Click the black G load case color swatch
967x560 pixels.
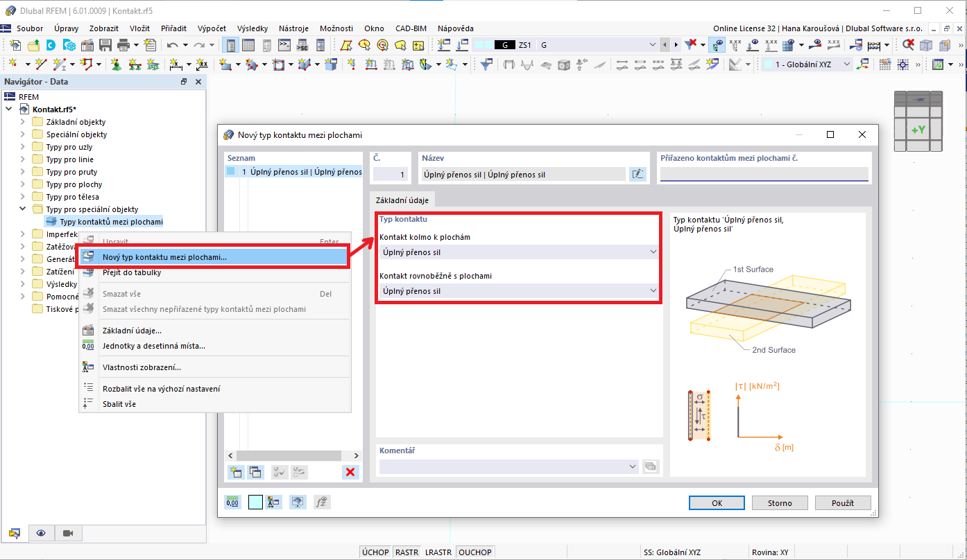[x=505, y=45]
